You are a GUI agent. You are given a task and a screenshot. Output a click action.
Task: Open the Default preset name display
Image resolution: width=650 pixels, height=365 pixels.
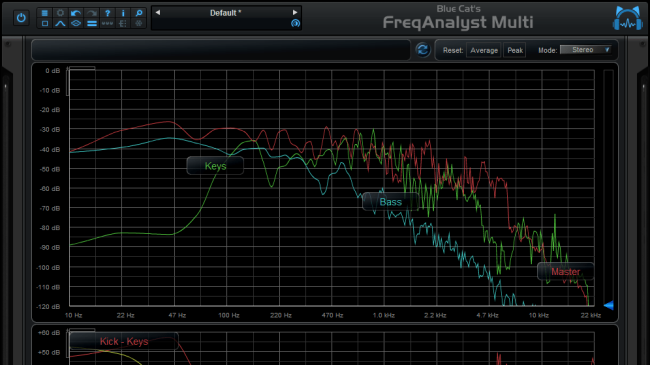coord(226,13)
